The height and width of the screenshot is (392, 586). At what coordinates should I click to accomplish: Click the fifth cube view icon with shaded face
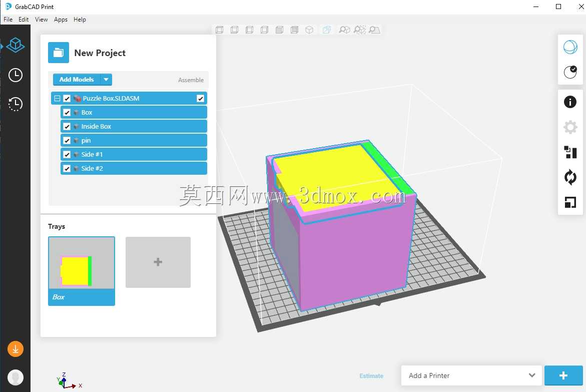pyautogui.click(x=279, y=30)
